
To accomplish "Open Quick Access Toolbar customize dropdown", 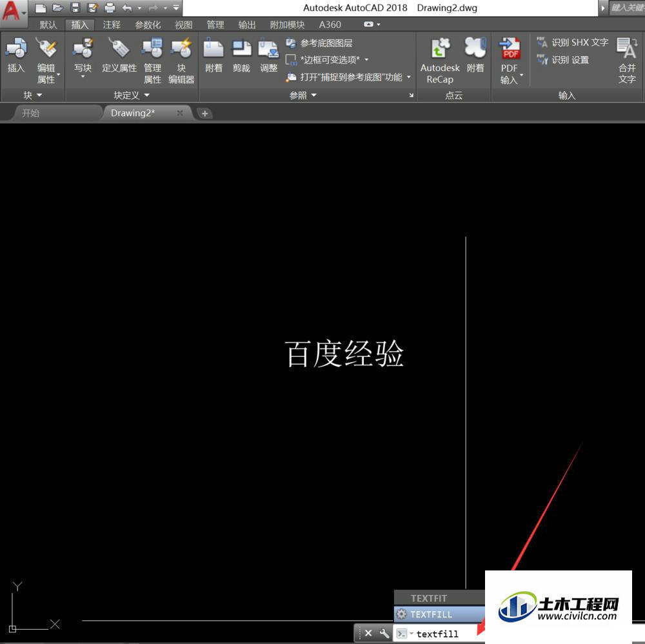I will point(175,8).
